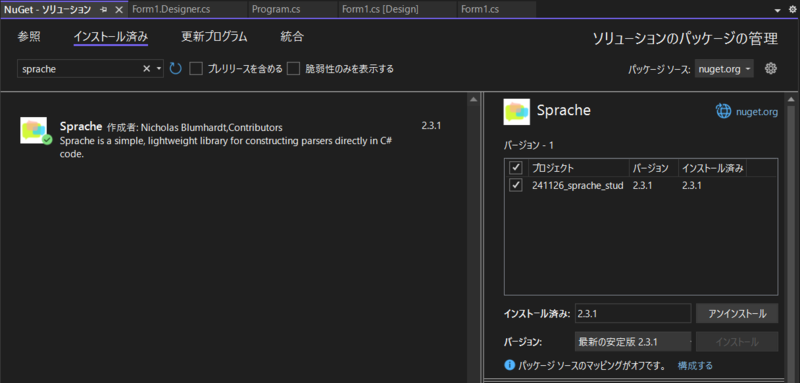The width and height of the screenshot is (800, 383).
Task: Click version 2.3.1 in package list
Action: (x=431, y=126)
